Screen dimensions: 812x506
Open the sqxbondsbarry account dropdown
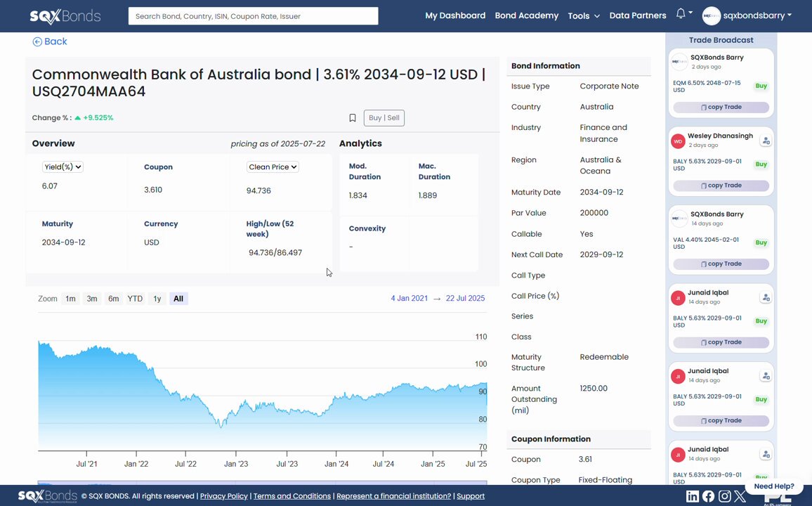pos(757,15)
